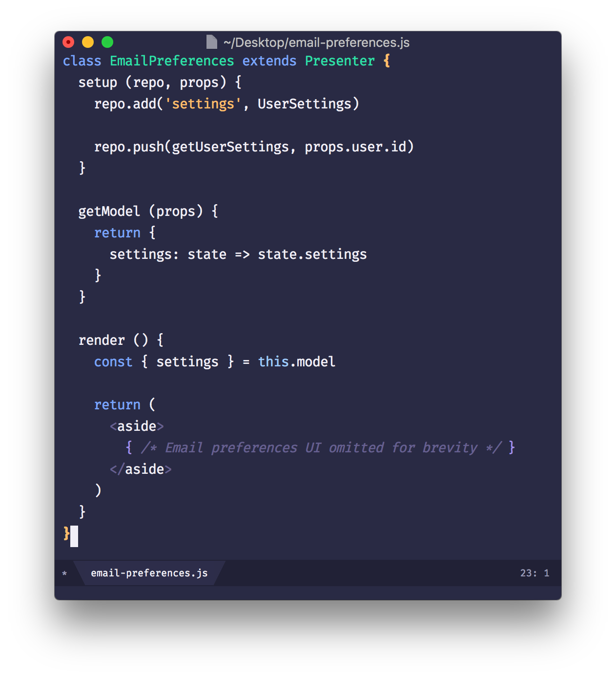Click the this keyword in render
616x678 pixels.
coord(273,361)
